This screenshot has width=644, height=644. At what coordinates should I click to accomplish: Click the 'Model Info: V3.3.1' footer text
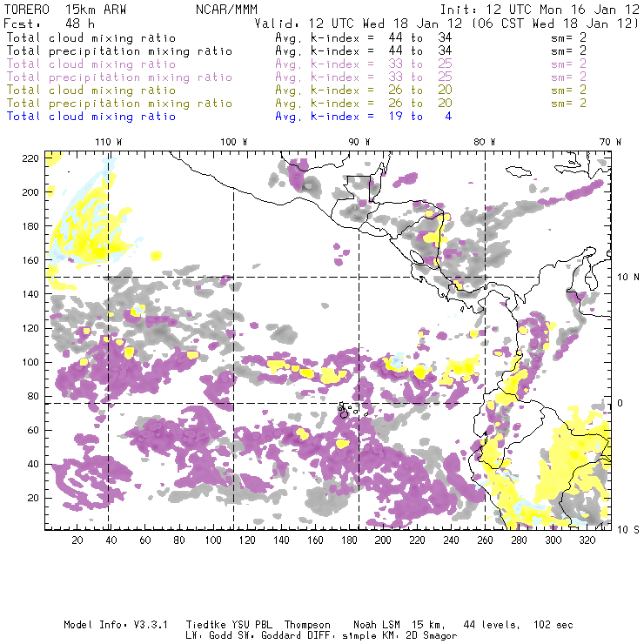click(x=116, y=625)
